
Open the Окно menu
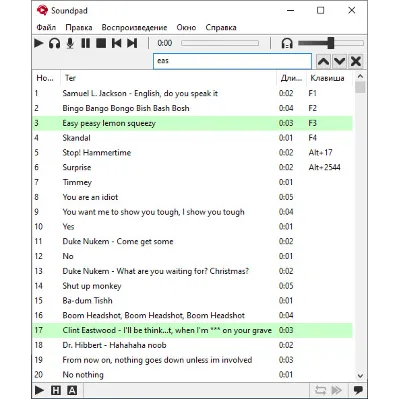tap(186, 27)
